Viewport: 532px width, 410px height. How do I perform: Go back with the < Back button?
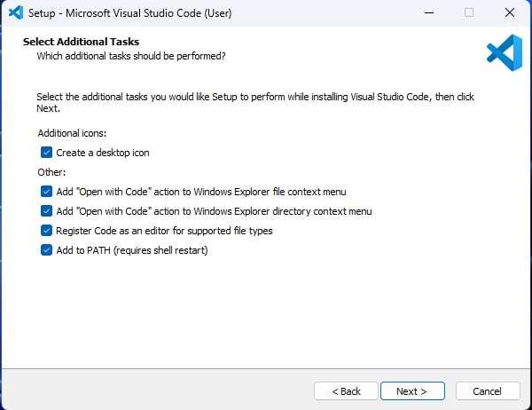tap(346, 391)
